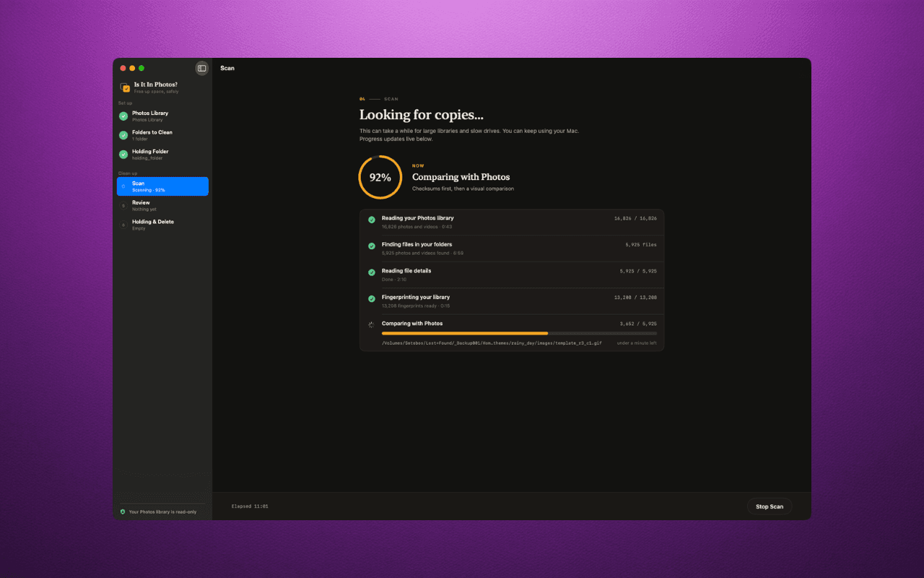Image resolution: width=924 pixels, height=578 pixels.
Task: Click the step 6 circle next to Holding & Delete
Action: point(123,225)
